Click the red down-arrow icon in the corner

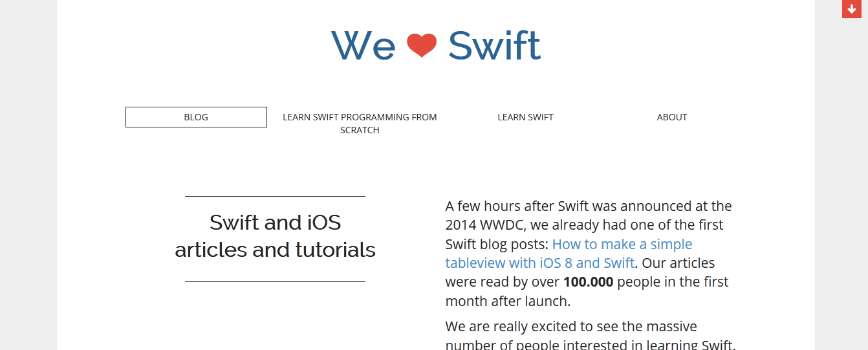click(x=851, y=9)
